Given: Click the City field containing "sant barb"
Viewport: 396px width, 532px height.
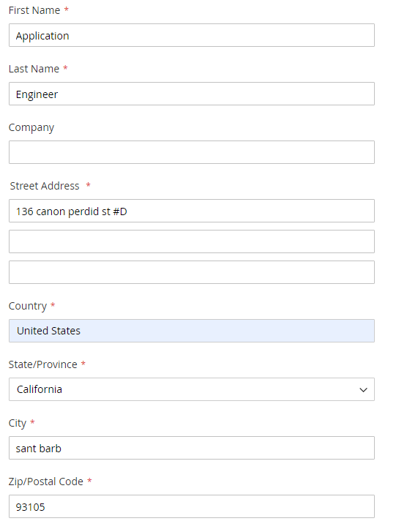Looking at the screenshot, I should (x=192, y=448).
